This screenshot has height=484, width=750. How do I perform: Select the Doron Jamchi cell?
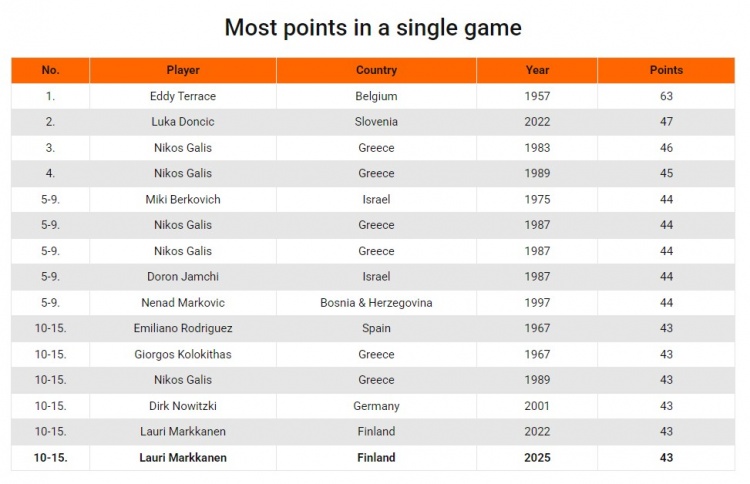(183, 276)
